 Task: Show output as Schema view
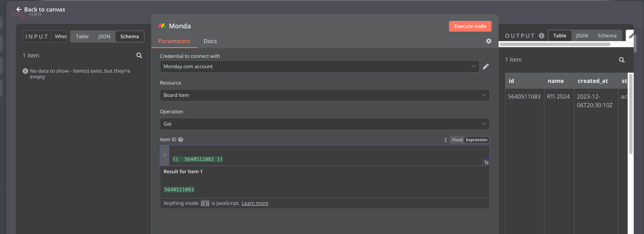pyautogui.click(x=607, y=36)
